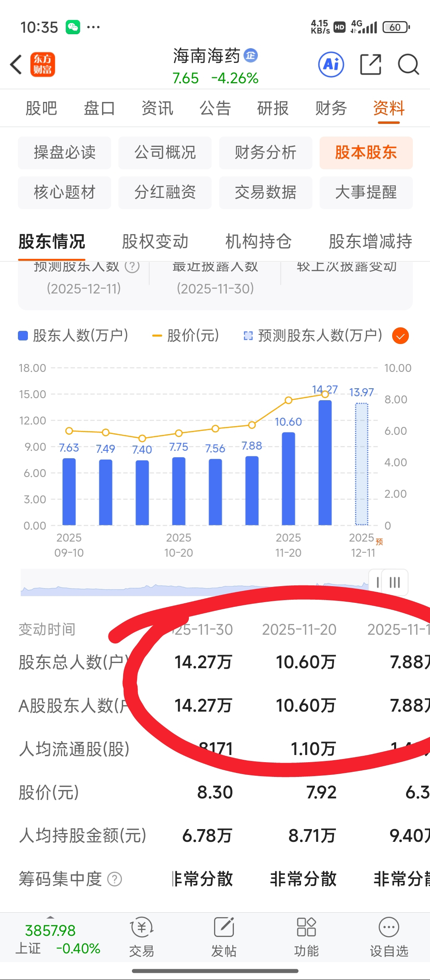Screen dimensions: 430x980
Task: Tap the 2025-11-30 disclosure date label
Action: pos(215,288)
